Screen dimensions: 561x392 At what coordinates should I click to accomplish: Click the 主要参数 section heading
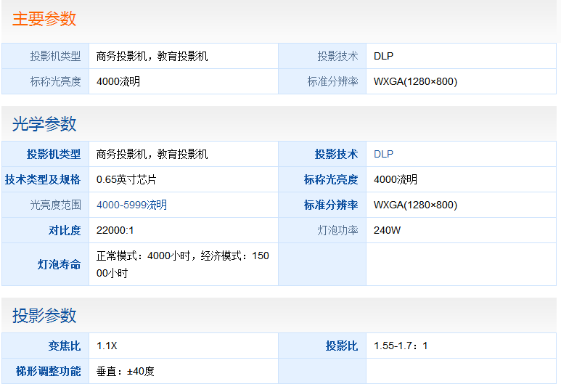44,20
